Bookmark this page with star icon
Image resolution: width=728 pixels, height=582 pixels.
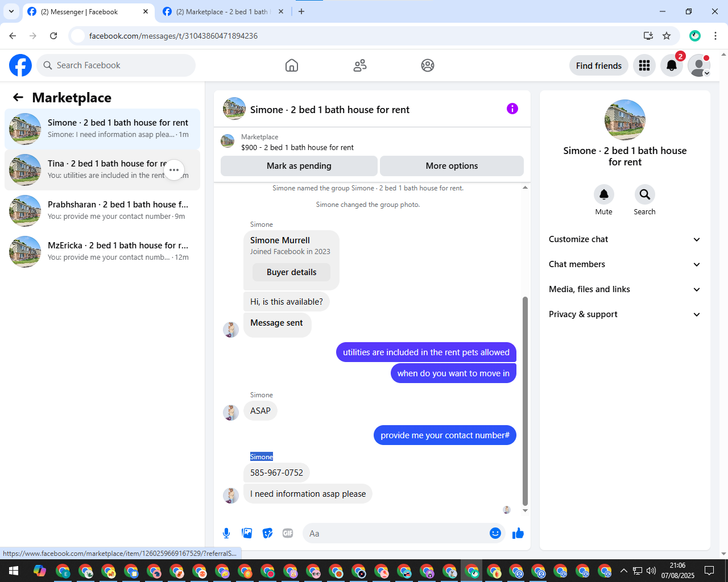click(667, 36)
